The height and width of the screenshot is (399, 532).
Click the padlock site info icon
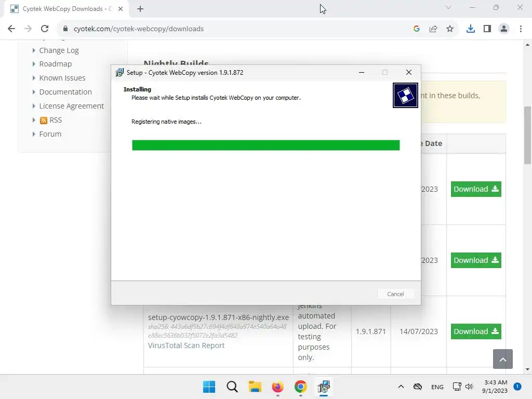(65, 29)
